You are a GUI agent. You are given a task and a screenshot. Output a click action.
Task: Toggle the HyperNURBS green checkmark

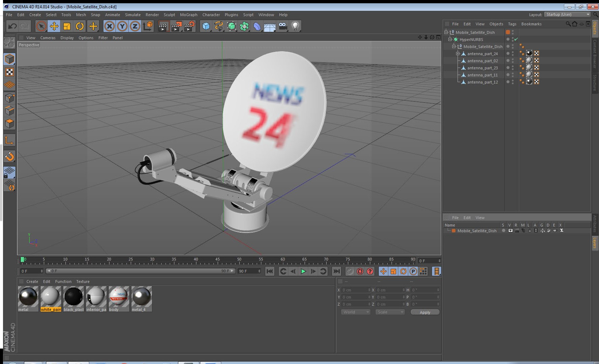[516, 39]
